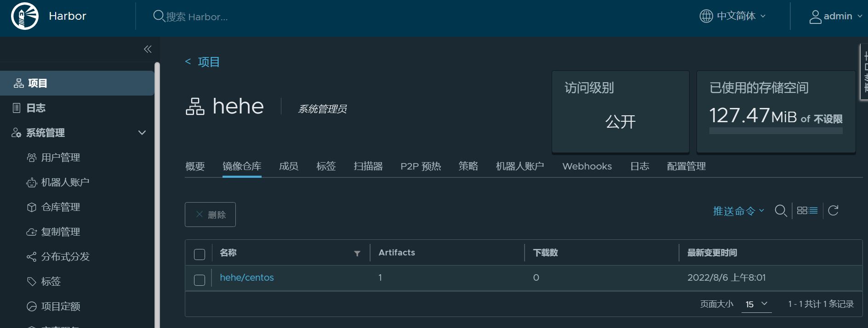Go to the 策略 tab
The height and width of the screenshot is (328, 868).
468,166
